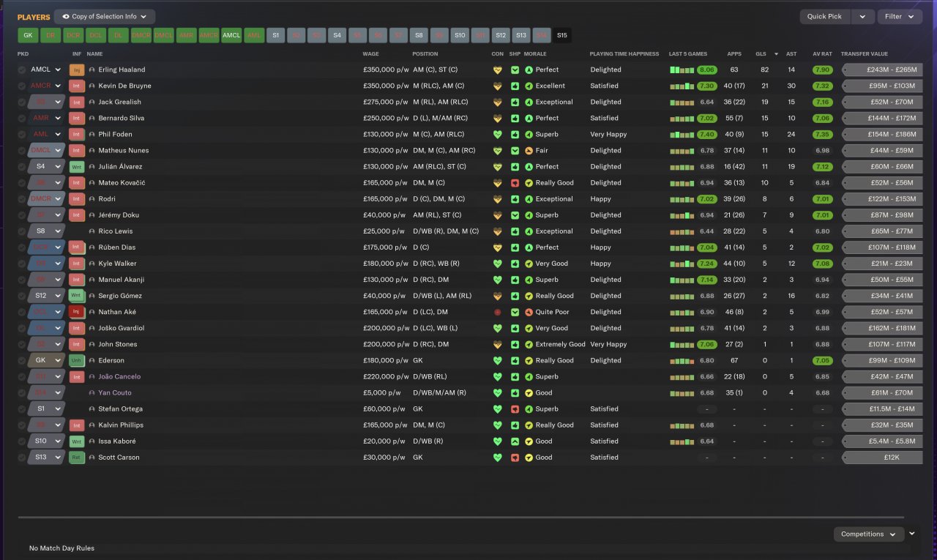
Task: Tick selection checkbox beside Kevin De Bruyne
Action: tap(22, 86)
